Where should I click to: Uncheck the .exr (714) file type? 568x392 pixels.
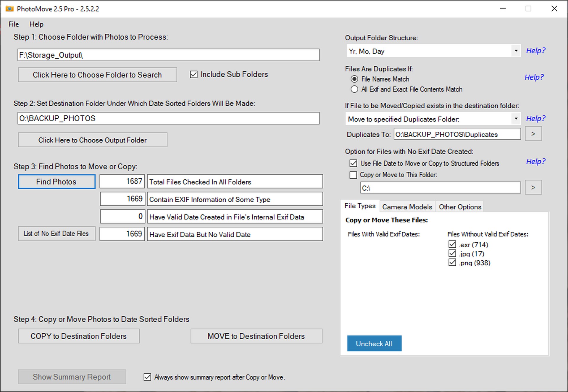click(x=452, y=244)
